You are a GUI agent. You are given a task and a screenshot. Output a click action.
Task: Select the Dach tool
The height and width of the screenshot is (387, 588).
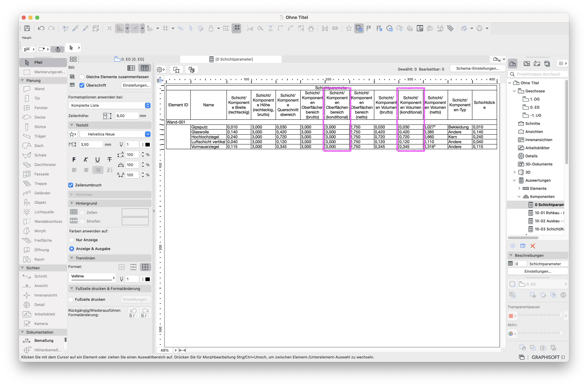43,146
